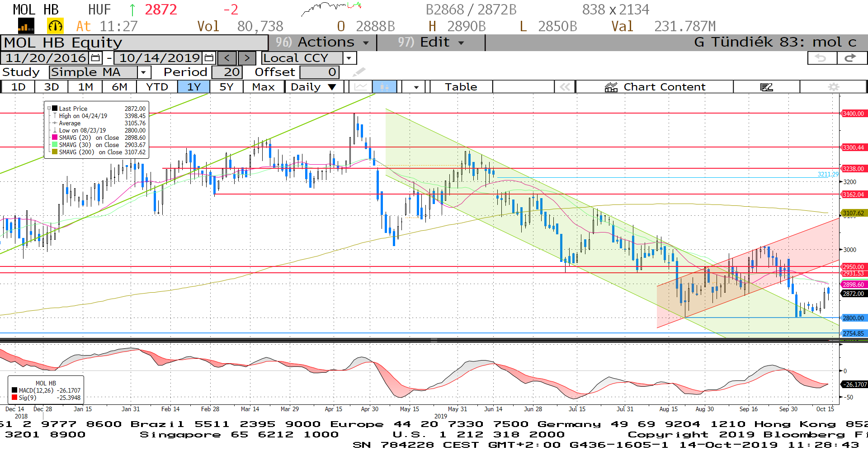Click the pencil edit study icon
This screenshot has height=470, width=868.
coord(359,72)
